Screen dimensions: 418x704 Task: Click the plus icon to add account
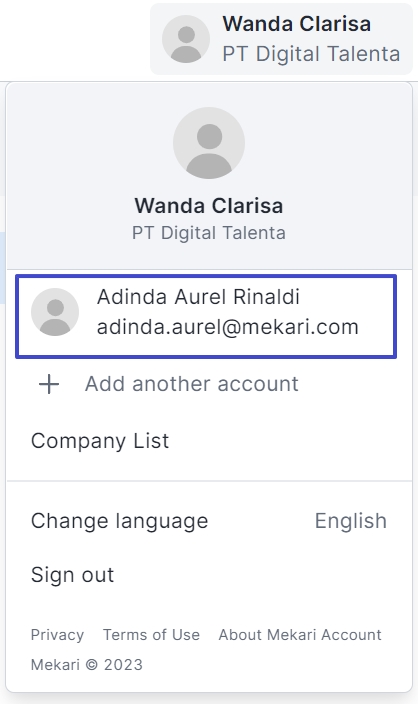tap(49, 385)
